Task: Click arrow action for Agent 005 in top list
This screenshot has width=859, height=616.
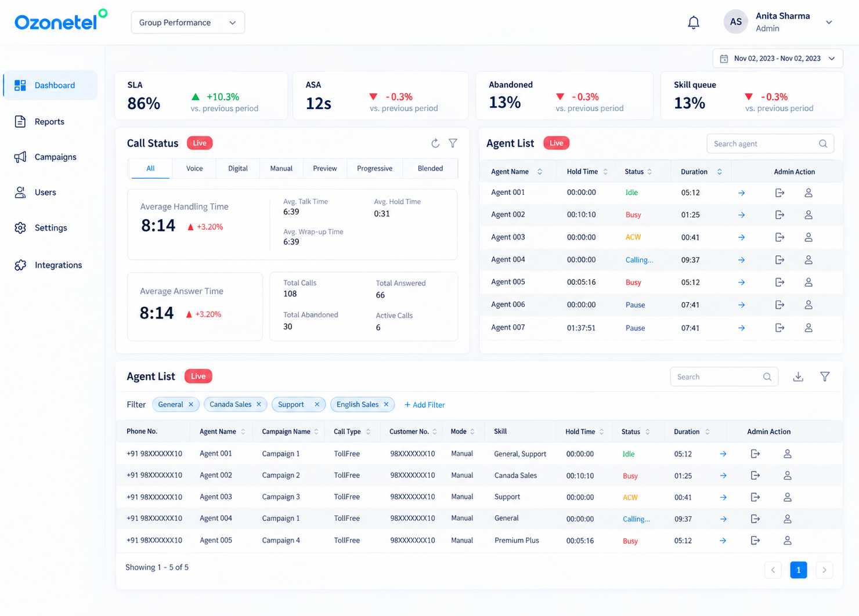Action: click(741, 282)
